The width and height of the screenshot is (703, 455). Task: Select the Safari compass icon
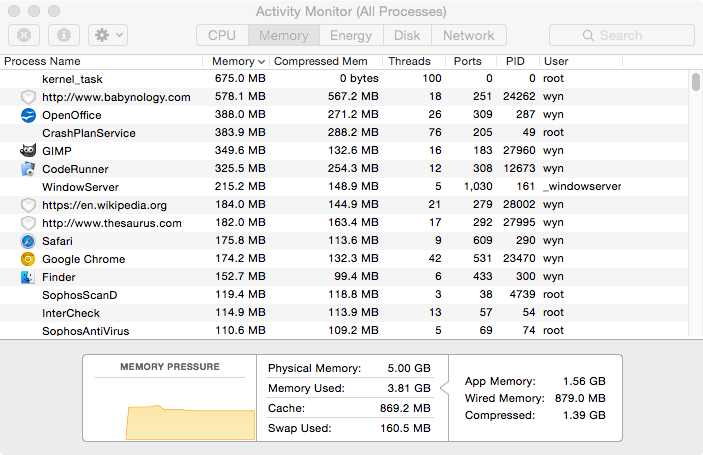coord(28,241)
